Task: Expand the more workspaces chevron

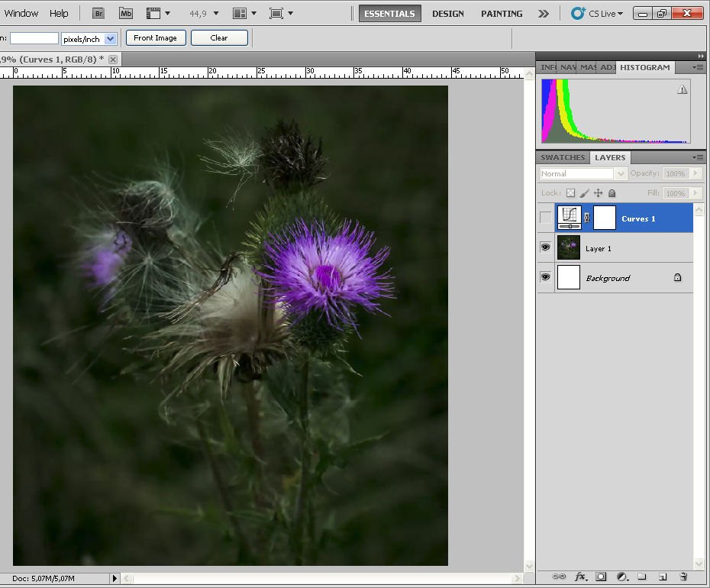Action: pos(544,13)
